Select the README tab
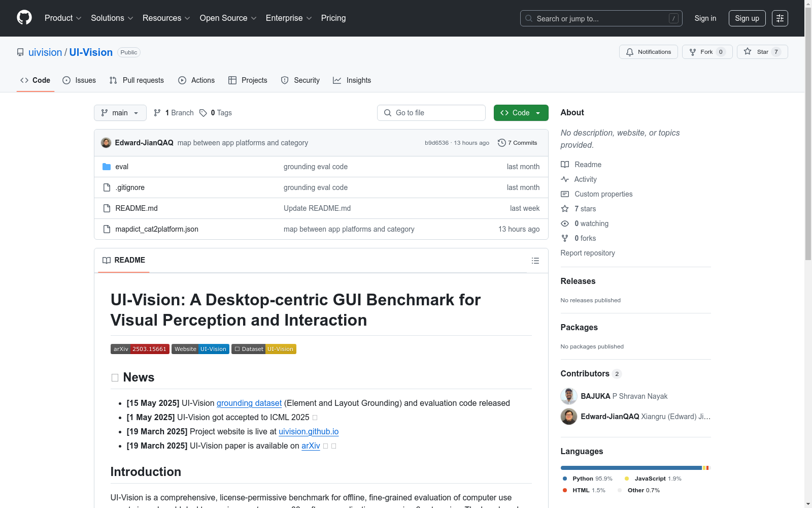The height and width of the screenshot is (508, 812). point(124,260)
